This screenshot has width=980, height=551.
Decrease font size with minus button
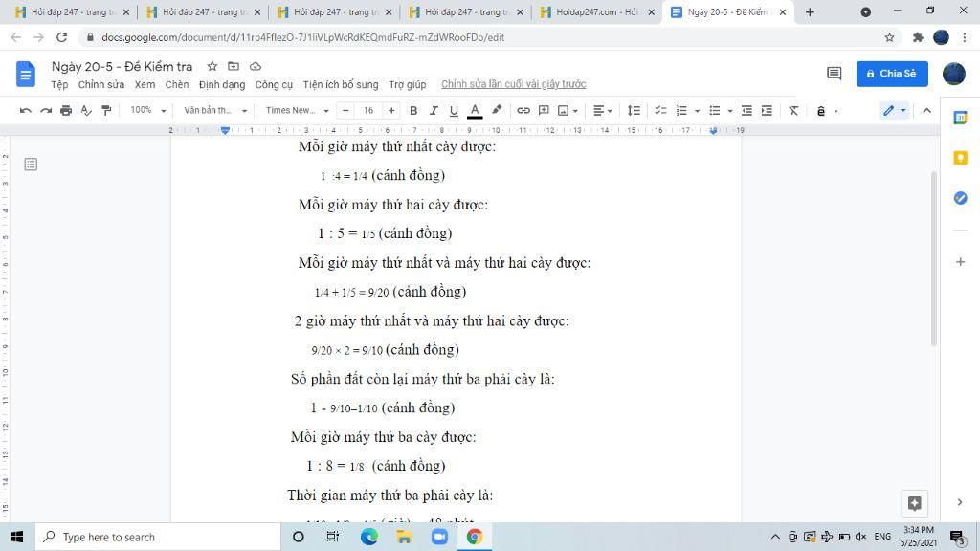coord(345,111)
